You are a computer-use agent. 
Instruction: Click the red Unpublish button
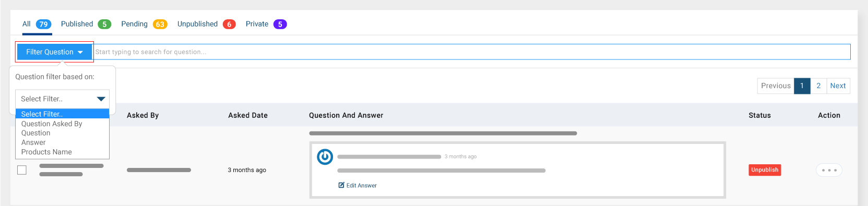tap(765, 170)
